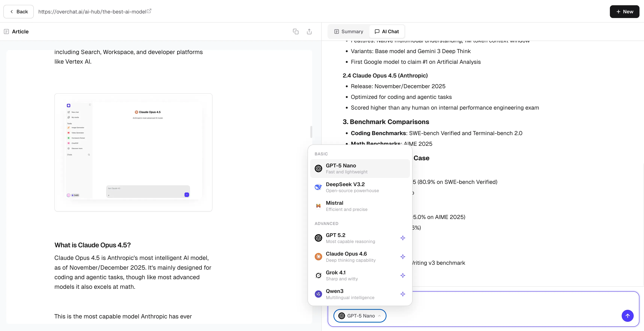644x331 pixels.
Task: Select Qwen3 multilingual intelligence
Action: 350,294
